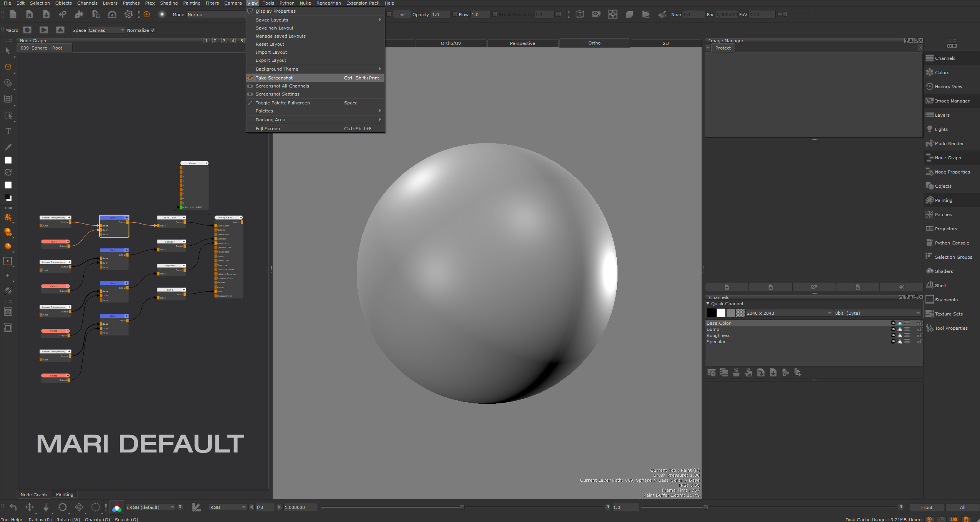
Task: Open the Space Canvas dropdown
Action: [106, 30]
